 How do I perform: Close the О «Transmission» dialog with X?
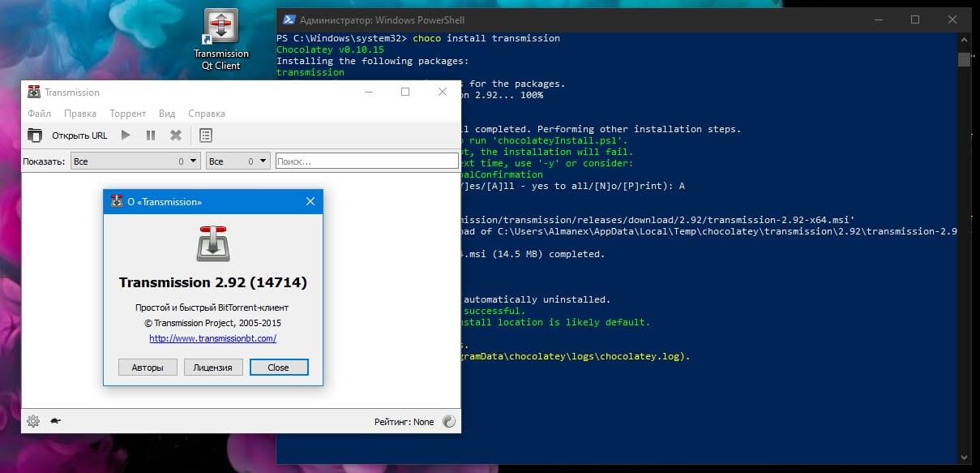[x=310, y=201]
